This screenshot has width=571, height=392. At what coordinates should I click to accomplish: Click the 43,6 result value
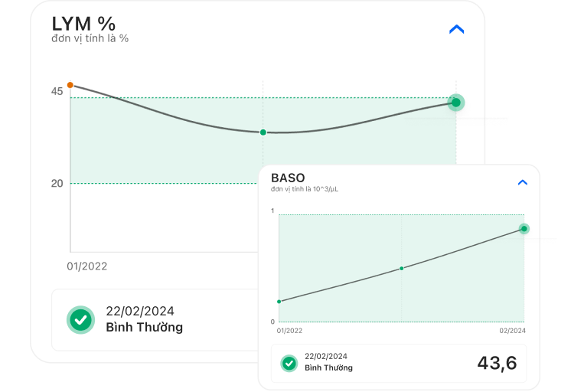(497, 363)
